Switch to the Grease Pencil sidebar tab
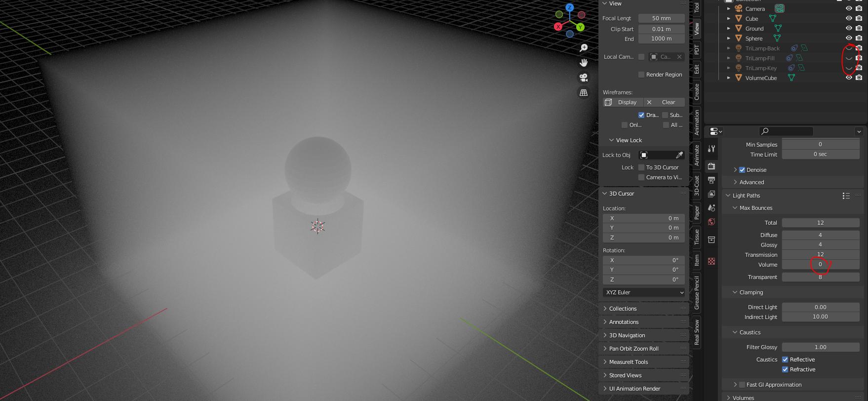This screenshot has height=401, width=868. 697,293
